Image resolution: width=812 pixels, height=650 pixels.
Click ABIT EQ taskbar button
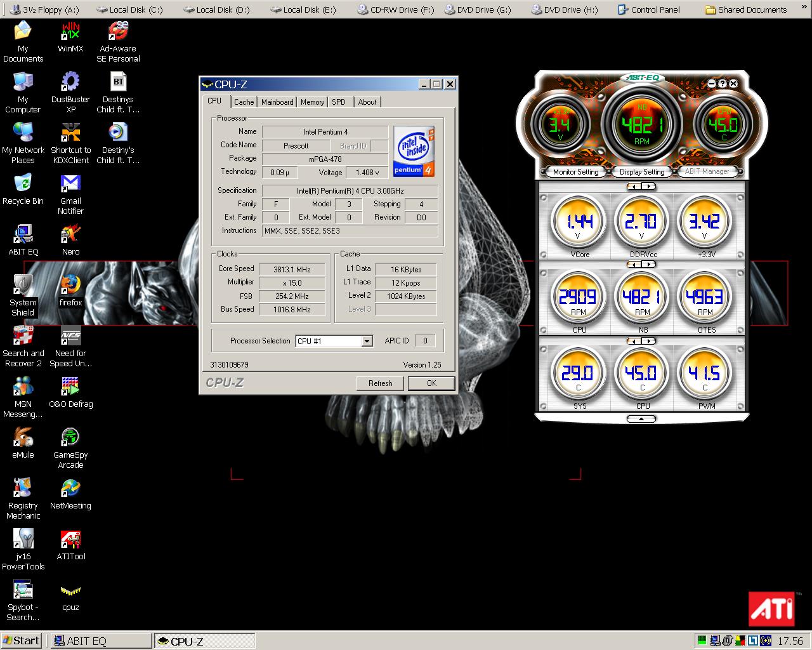coord(101,641)
